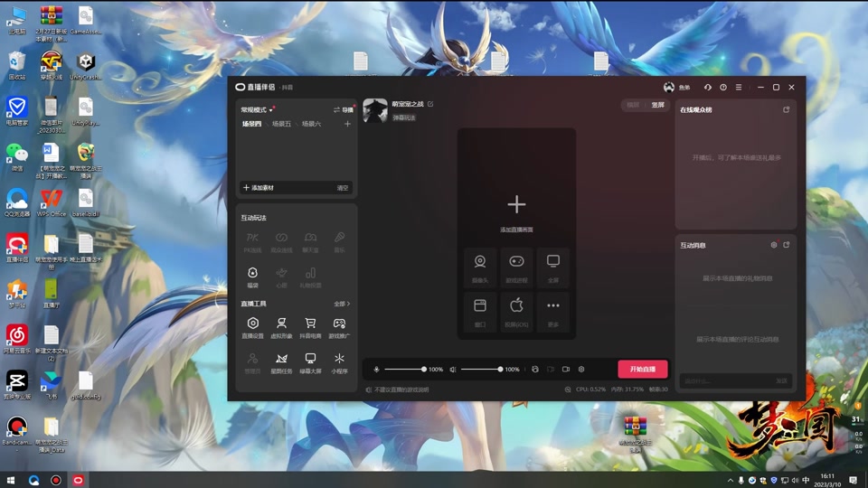
Task: Mute the microphone icon
Action: point(376,369)
